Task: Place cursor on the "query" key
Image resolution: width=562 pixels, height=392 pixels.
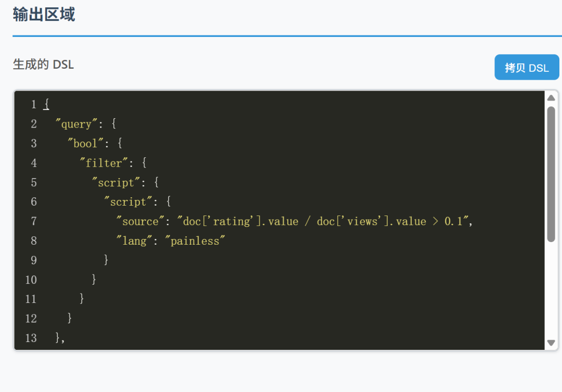Action: 77,124
